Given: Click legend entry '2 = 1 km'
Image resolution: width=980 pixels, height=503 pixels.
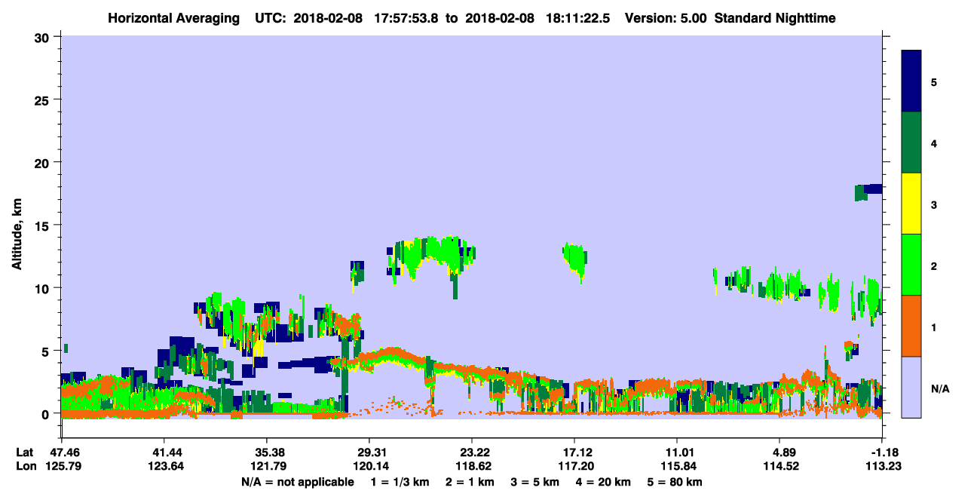Looking at the screenshot, I should point(470,481).
